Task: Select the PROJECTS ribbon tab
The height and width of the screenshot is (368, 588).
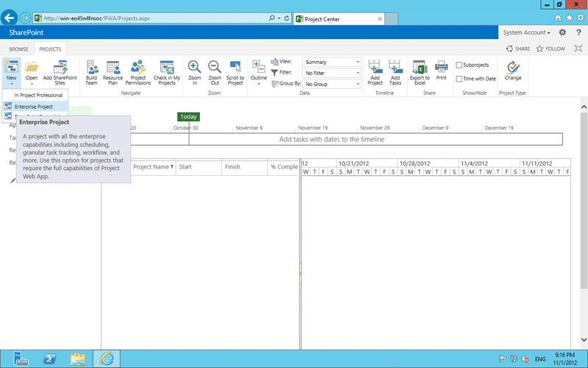Action: coord(50,49)
